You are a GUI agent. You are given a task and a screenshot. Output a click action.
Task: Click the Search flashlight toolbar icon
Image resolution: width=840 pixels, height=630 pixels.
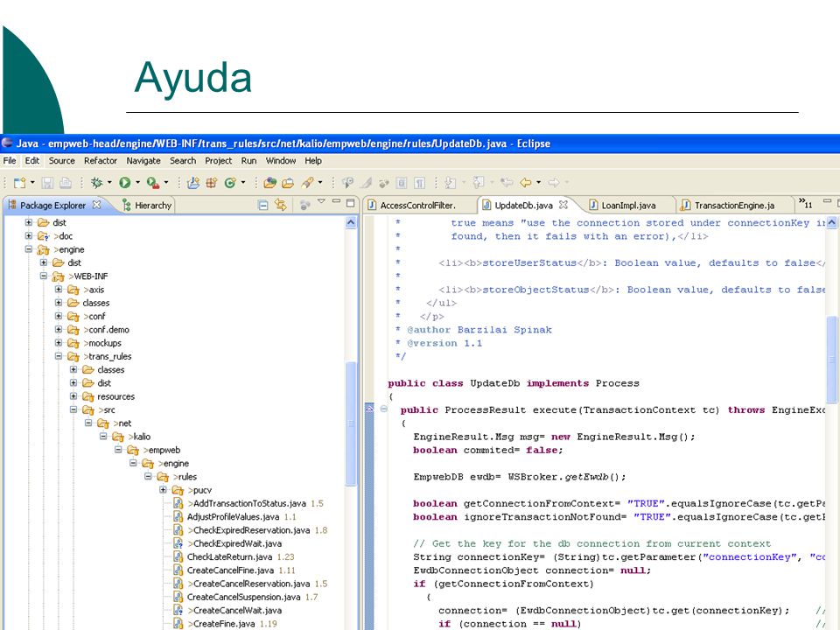[307, 183]
